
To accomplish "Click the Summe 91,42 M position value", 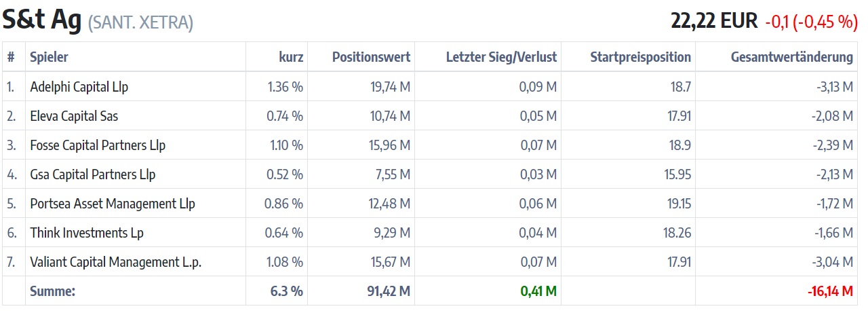I will [x=384, y=291].
